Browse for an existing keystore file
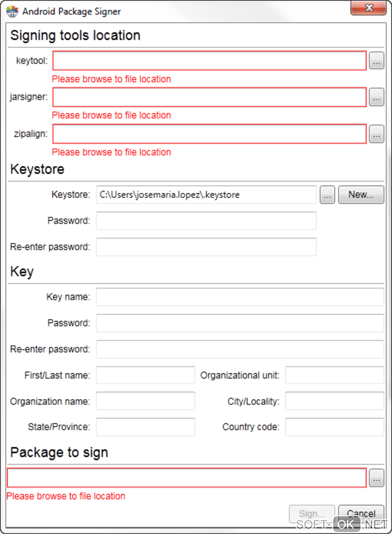The image size is (392, 534). [327, 195]
